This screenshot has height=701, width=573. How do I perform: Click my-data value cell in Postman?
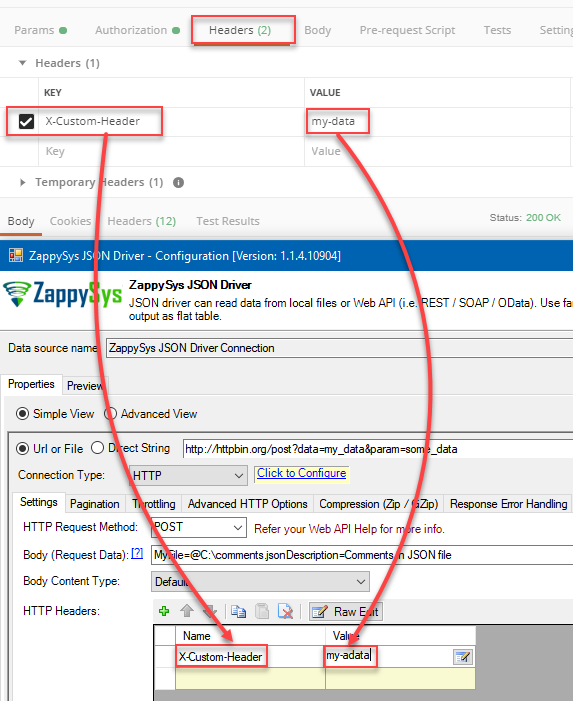[x=437, y=121]
